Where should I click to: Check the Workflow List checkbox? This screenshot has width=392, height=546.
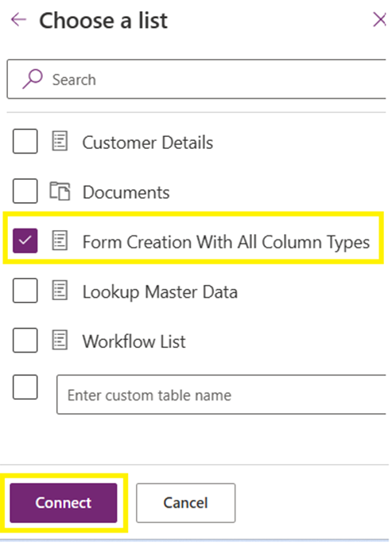click(x=25, y=340)
